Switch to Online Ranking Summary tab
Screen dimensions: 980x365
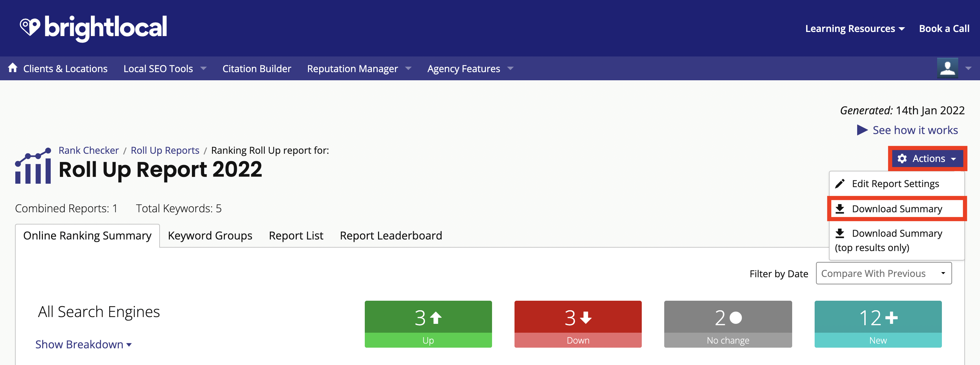pos(87,236)
